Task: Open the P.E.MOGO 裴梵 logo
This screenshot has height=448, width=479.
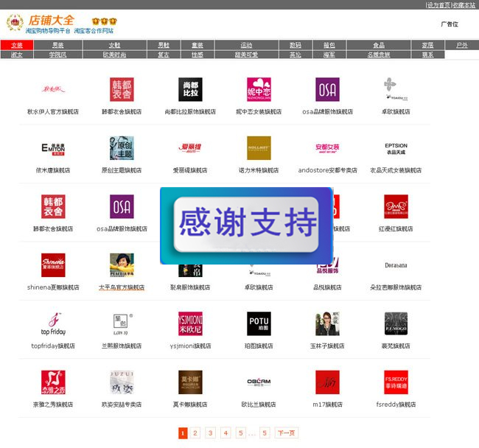Action: (x=396, y=323)
